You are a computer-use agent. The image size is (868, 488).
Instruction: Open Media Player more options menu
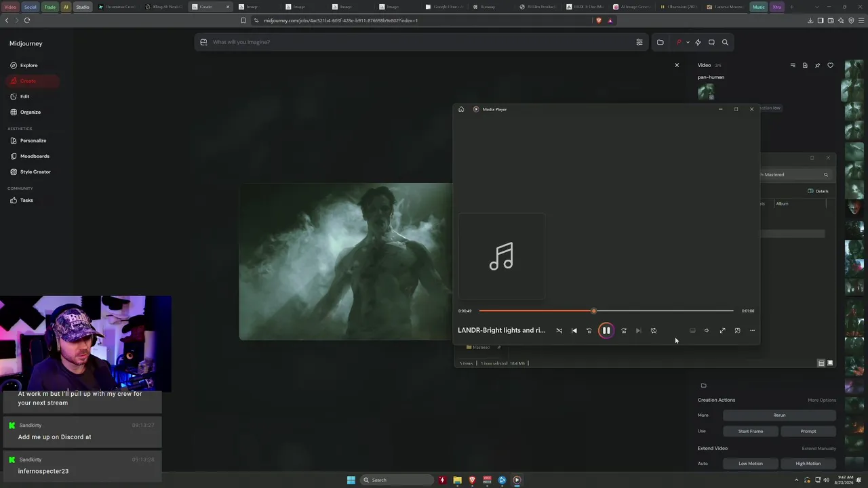pos(752,331)
